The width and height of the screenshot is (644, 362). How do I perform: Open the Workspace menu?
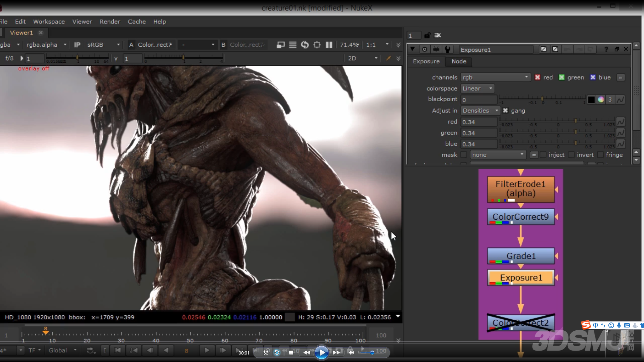pos(49,21)
